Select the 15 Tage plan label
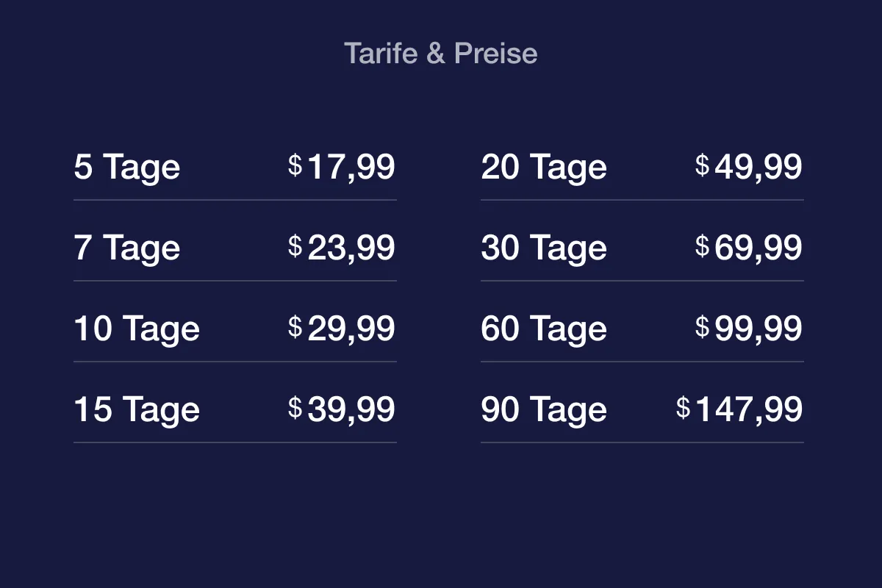Image resolution: width=882 pixels, height=588 pixels. [137, 411]
